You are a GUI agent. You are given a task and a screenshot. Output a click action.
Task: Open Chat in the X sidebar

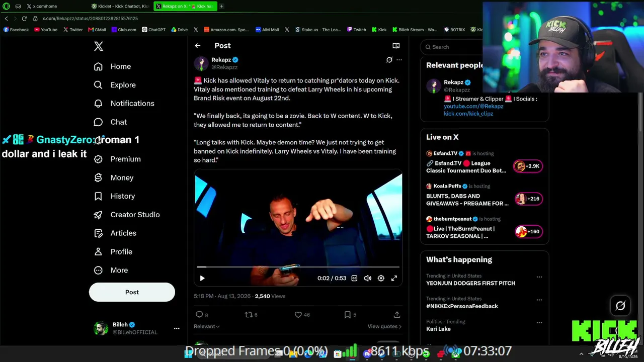click(110, 122)
